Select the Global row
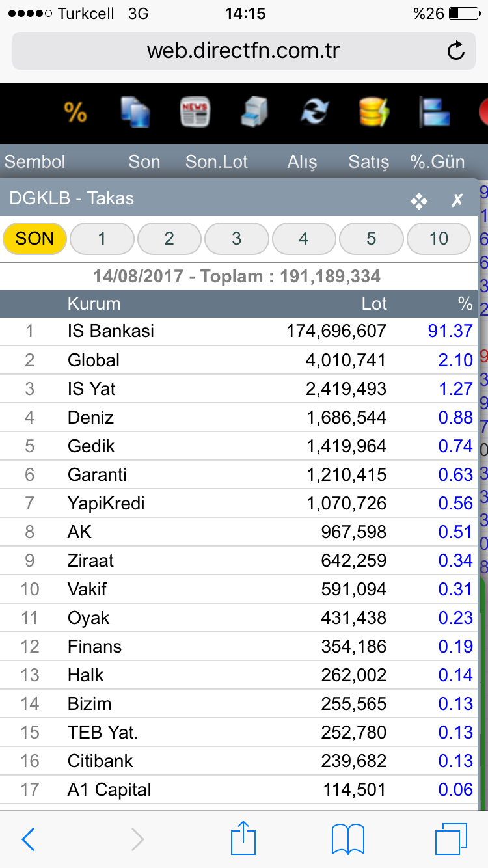 click(239, 360)
